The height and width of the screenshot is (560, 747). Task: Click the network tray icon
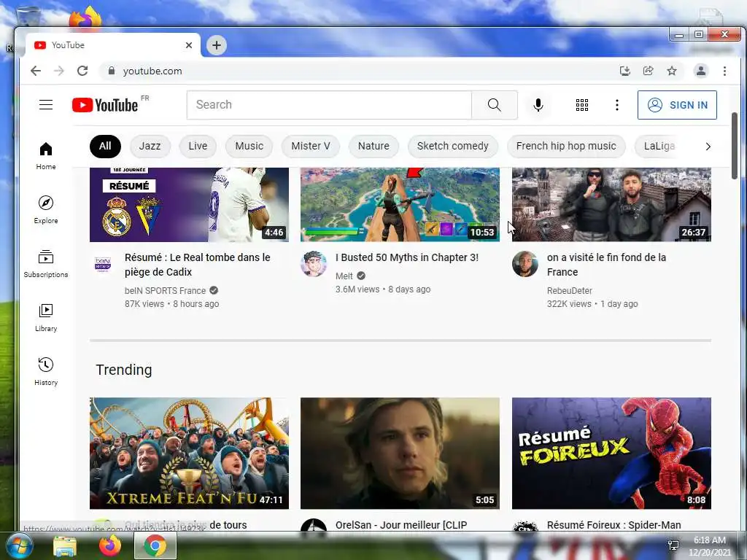(x=673, y=545)
